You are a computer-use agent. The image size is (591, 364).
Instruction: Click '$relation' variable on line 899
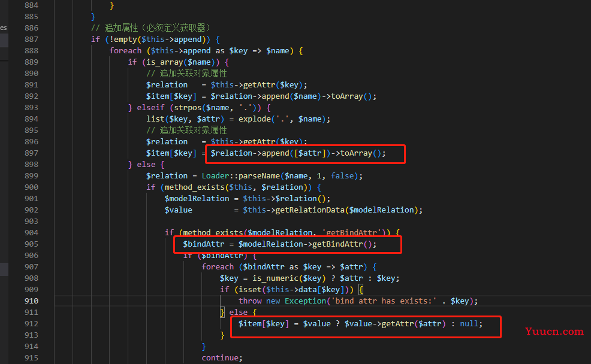167,176
